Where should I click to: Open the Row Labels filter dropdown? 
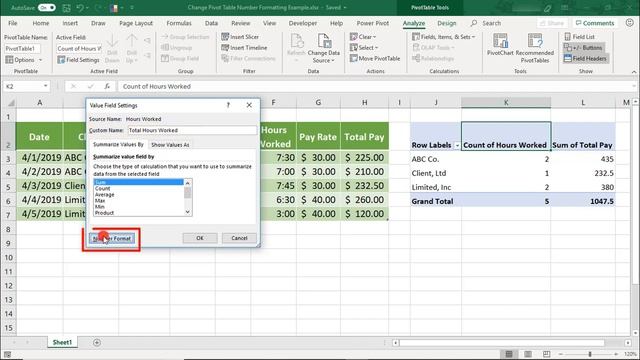tap(457, 145)
